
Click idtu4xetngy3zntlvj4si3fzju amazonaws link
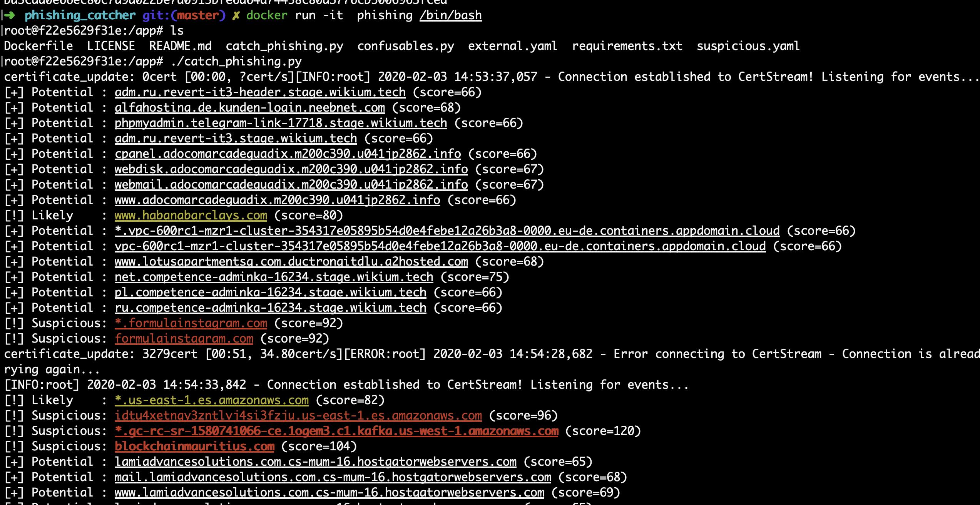298,416
